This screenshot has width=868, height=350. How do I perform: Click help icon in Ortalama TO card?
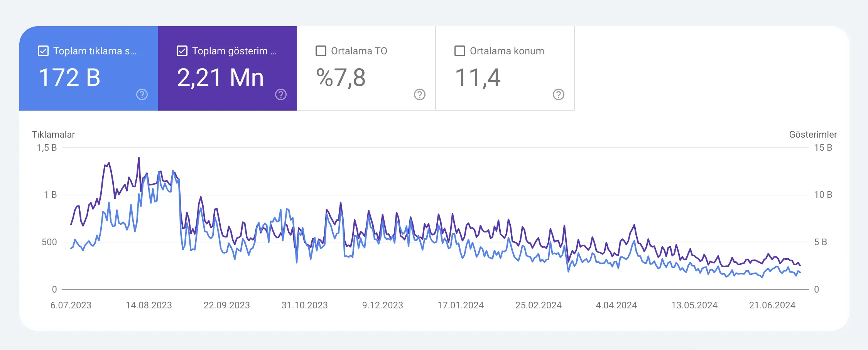(x=420, y=94)
